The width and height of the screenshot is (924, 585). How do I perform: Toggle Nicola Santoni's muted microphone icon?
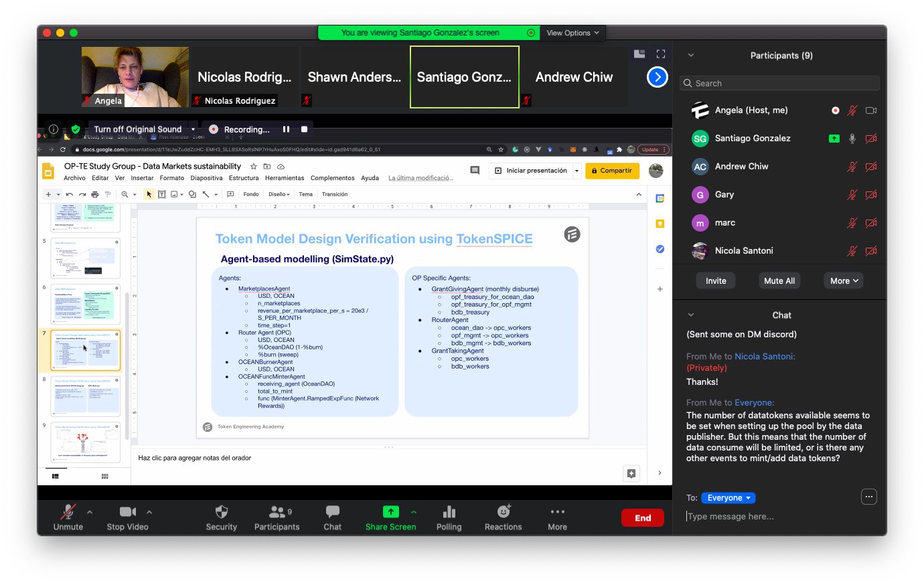[852, 251]
